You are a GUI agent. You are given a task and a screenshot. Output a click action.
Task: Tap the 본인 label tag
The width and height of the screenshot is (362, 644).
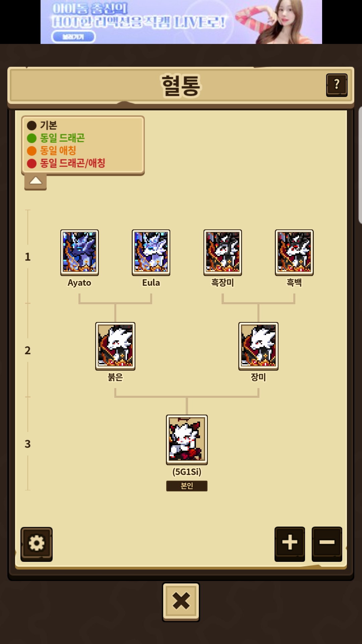point(187,486)
